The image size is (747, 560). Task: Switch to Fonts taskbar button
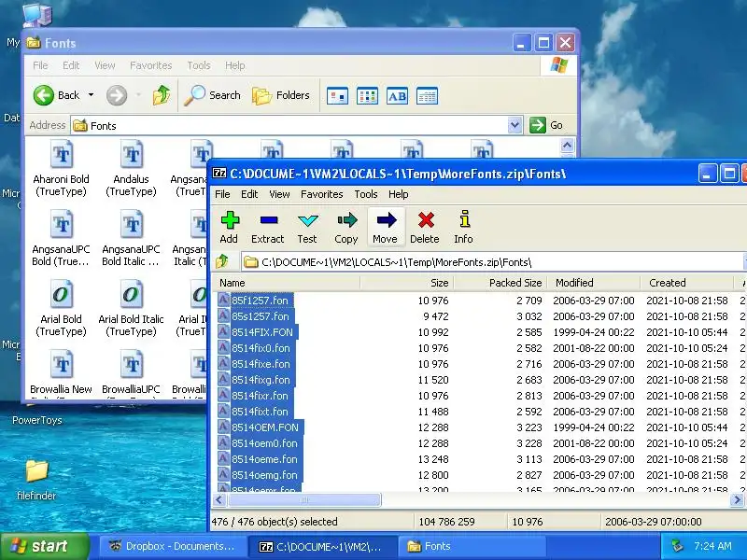[x=472, y=546]
